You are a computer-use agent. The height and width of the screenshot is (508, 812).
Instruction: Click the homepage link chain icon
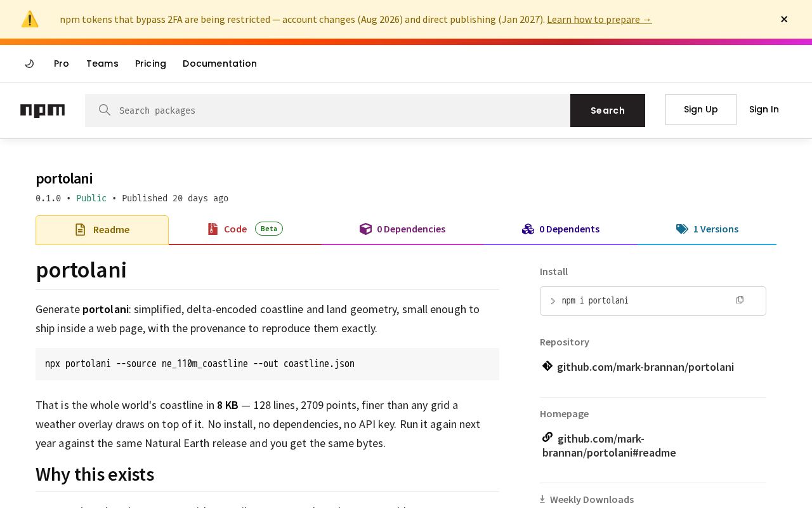[x=547, y=437]
